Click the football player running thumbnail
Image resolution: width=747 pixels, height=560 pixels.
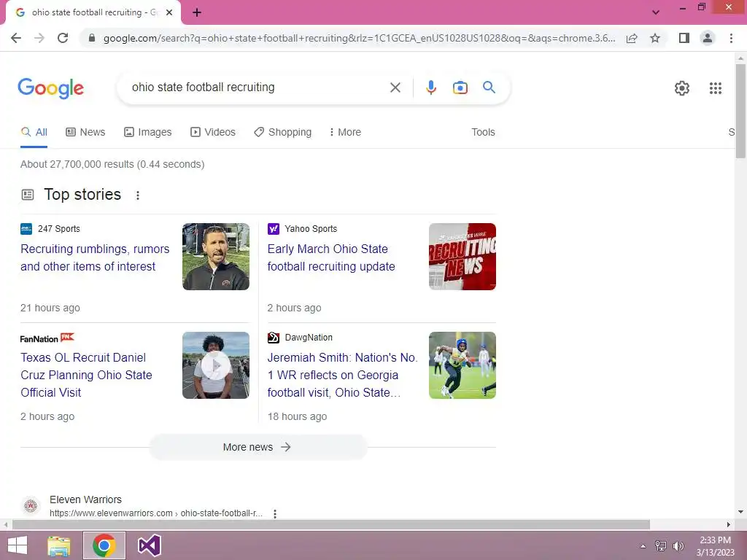pyautogui.click(x=462, y=365)
